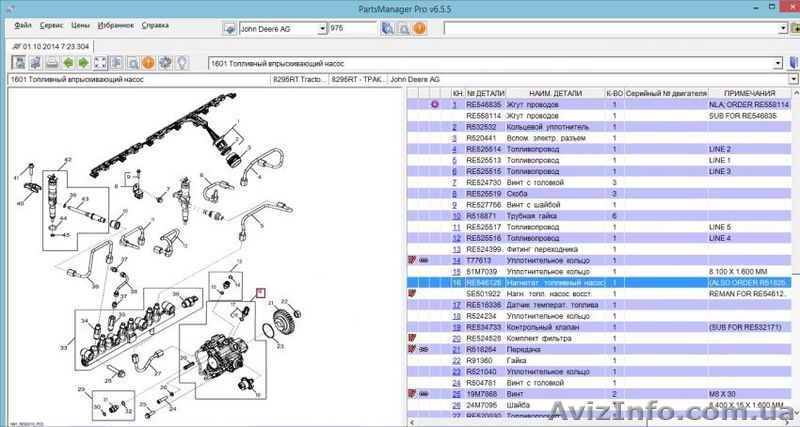Open the Файл menu
The image size is (800, 427).
click(x=24, y=24)
